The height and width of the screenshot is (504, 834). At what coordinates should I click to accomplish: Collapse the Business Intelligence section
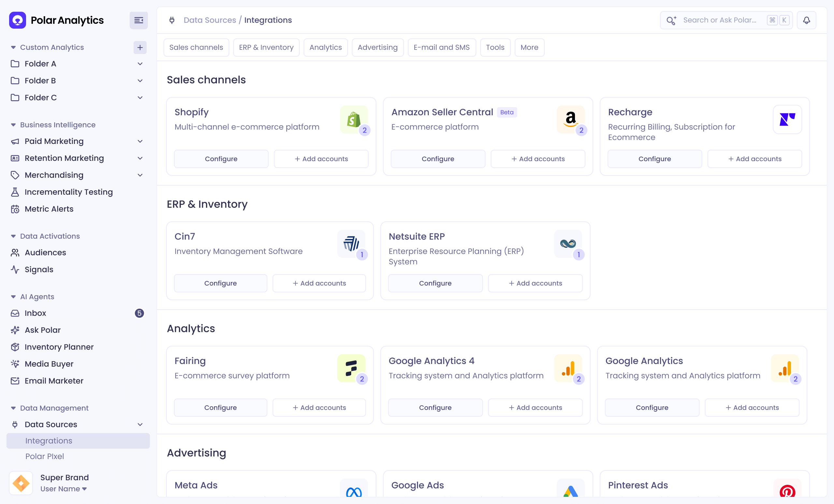(13, 125)
